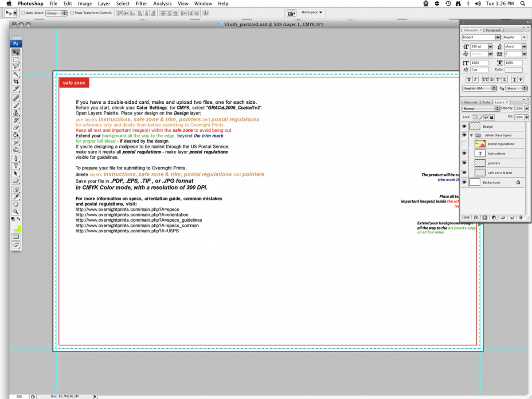Show the postal regulations layer
Viewport: 532px width, 399px height.
pos(464,144)
